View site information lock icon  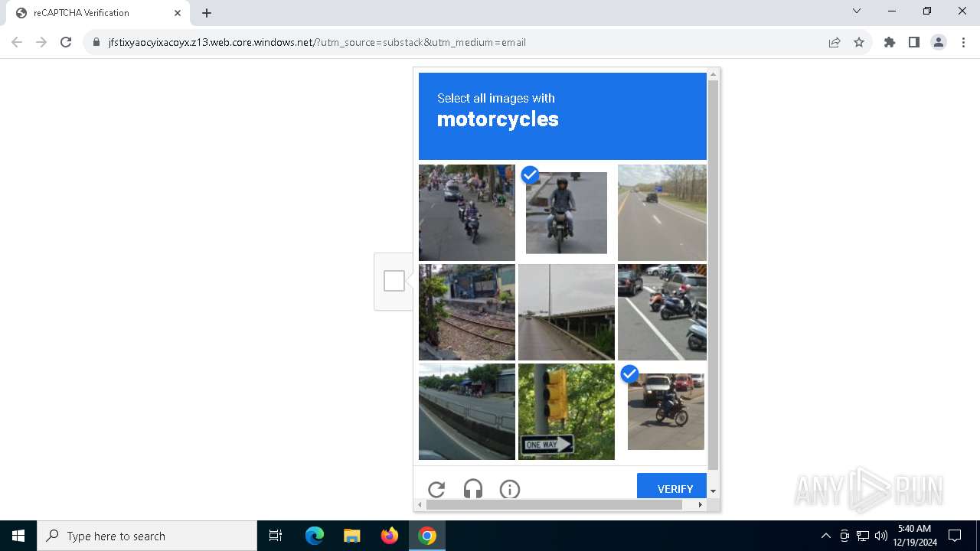[x=96, y=42]
